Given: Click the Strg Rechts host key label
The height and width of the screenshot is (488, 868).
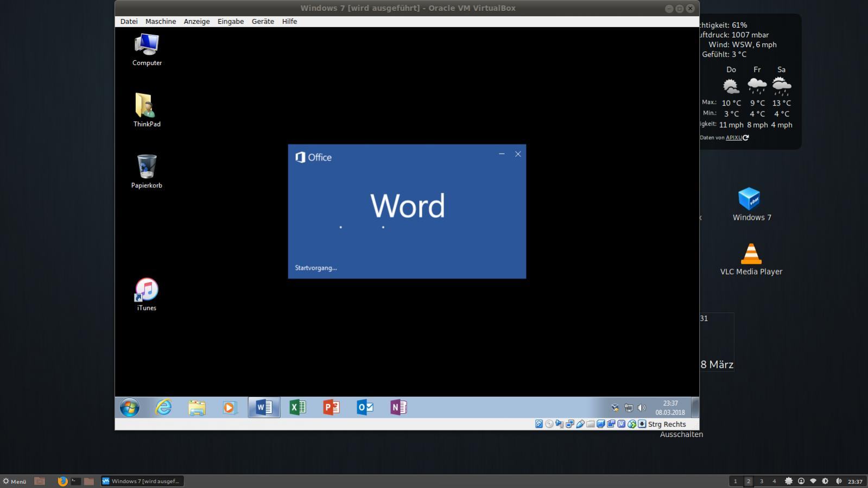Looking at the screenshot, I should (667, 424).
